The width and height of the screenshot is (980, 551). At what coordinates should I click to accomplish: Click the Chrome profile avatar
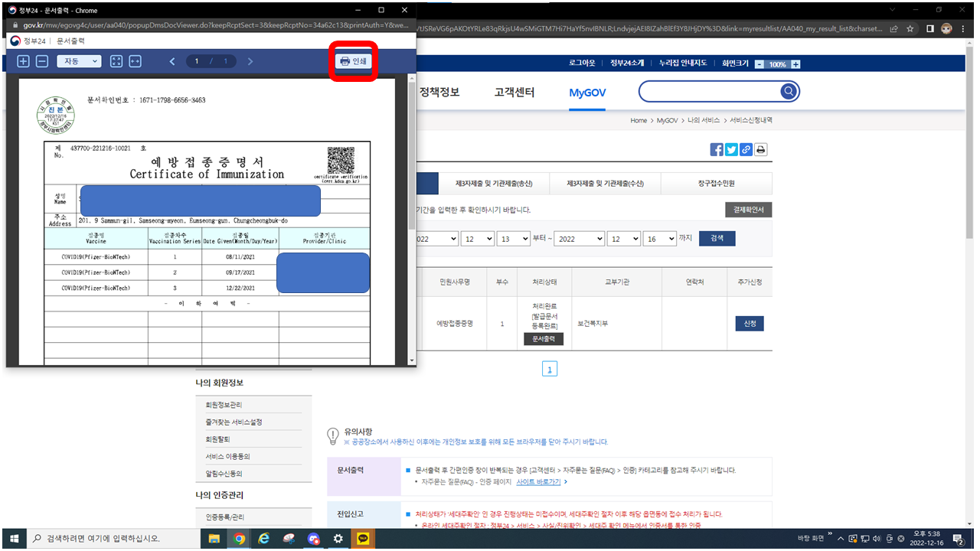(x=947, y=28)
